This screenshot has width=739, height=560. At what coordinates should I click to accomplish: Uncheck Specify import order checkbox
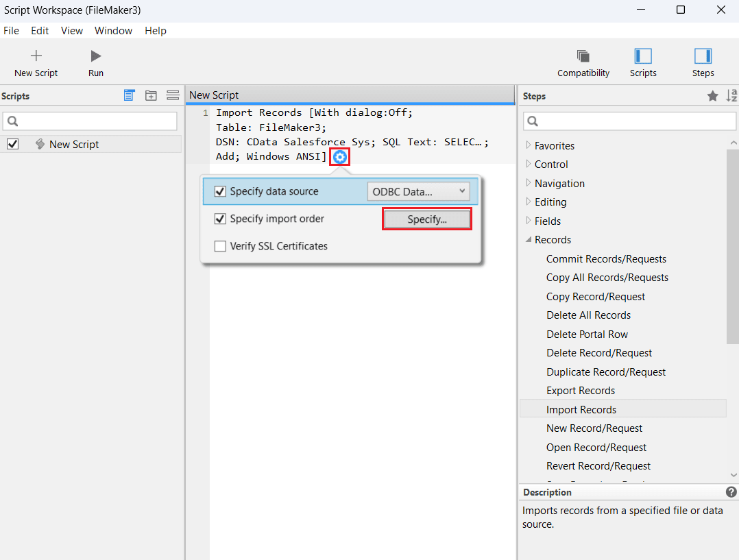coord(220,219)
